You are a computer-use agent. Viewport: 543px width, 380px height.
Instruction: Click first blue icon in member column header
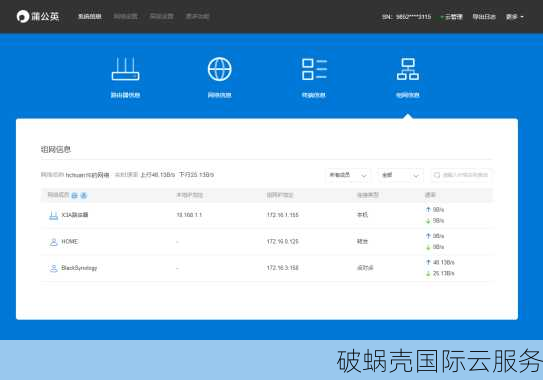pos(74,195)
